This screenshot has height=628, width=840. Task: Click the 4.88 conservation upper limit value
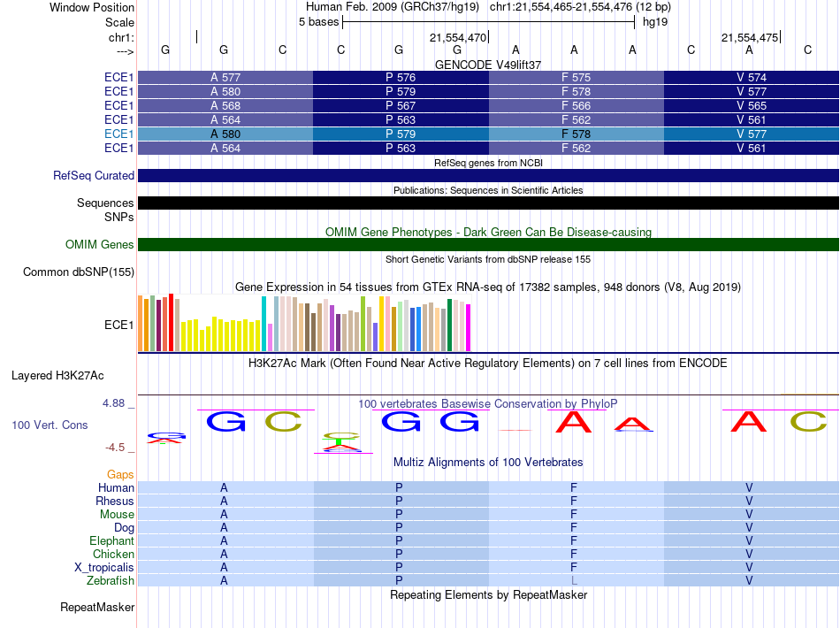tap(113, 403)
